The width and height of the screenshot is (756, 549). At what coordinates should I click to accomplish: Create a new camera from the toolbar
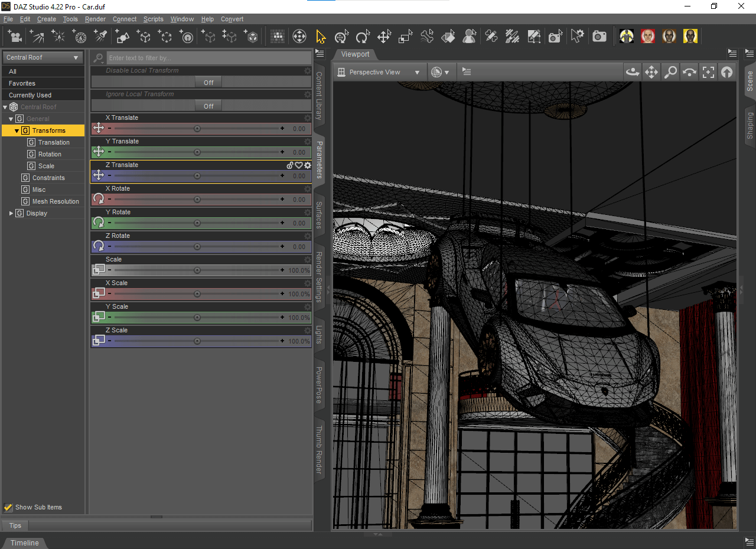[x=15, y=37]
